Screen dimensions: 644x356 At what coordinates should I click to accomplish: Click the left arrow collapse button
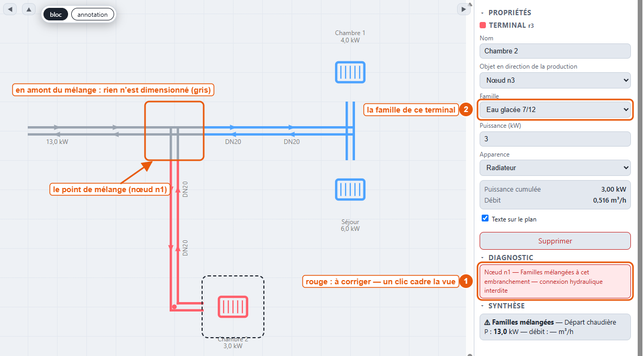click(10, 9)
